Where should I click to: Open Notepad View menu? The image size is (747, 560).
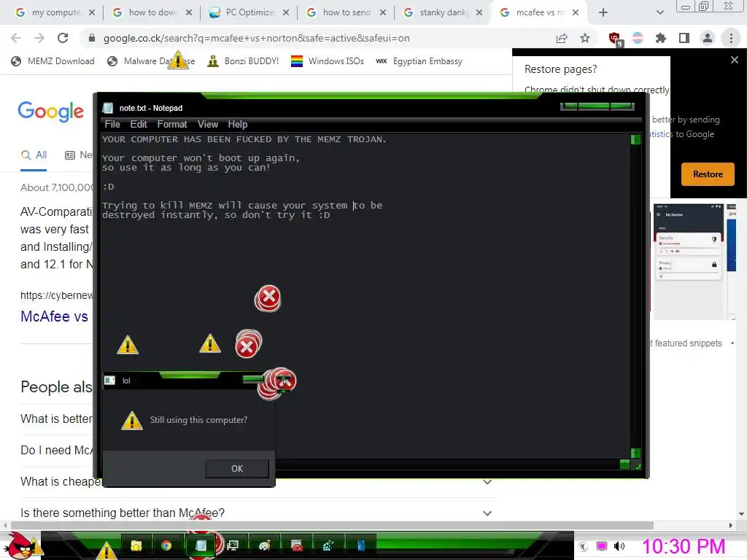[208, 124]
